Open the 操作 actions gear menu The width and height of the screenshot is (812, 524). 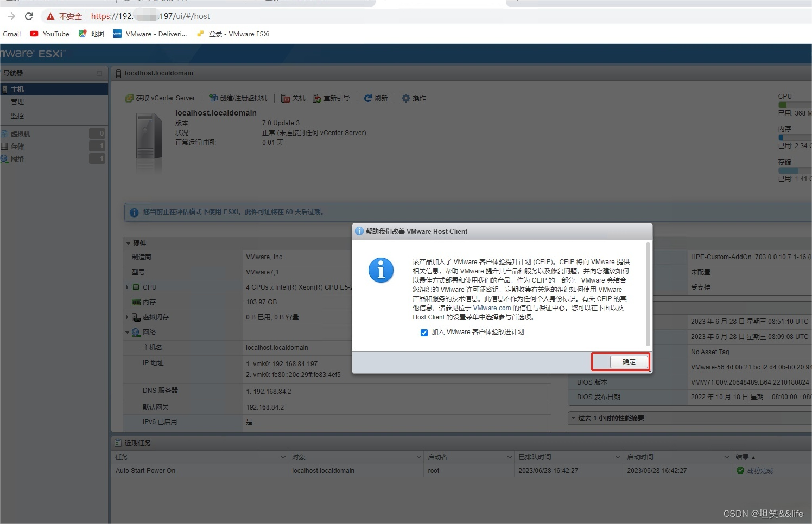pos(414,98)
